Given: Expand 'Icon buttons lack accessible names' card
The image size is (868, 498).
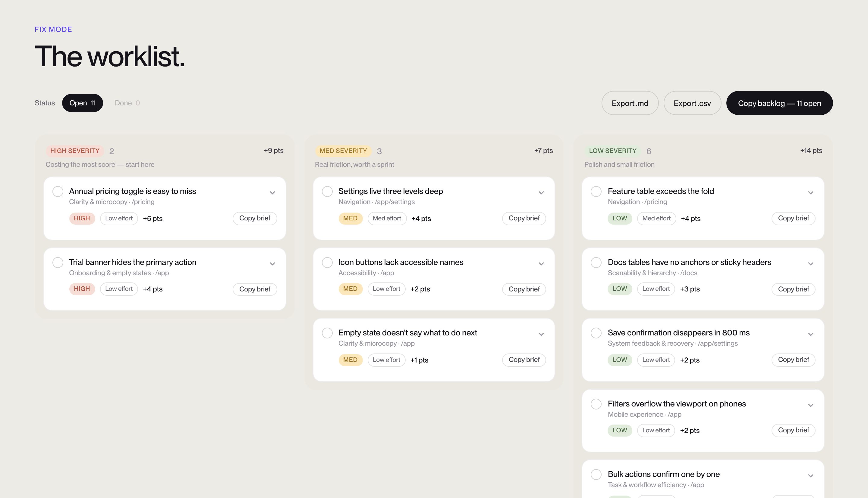Looking at the screenshot, I should tap(541, 264).
